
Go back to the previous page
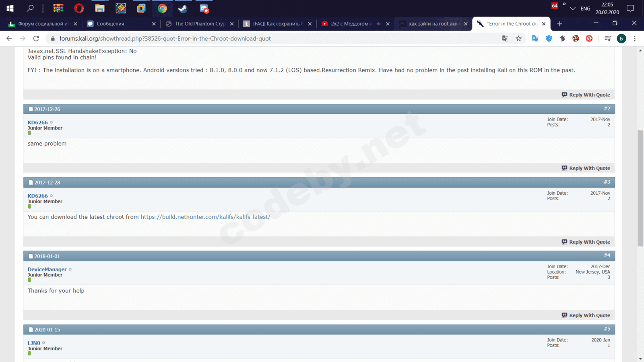click(9, 38)
